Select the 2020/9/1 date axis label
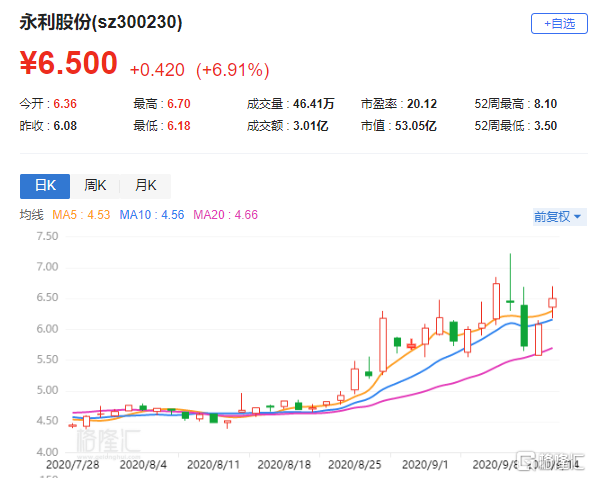This screenshot has width=591, height=478. pyautogui.click(x=425, y=465)
